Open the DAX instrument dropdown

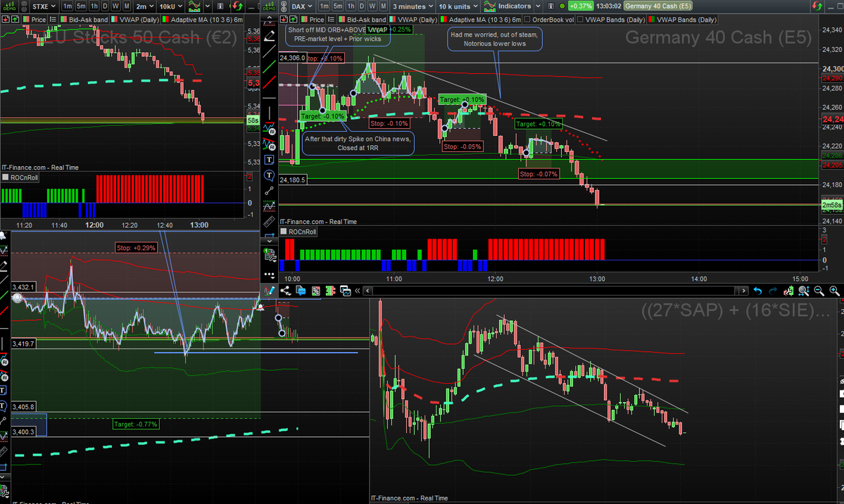click(302, 6)
